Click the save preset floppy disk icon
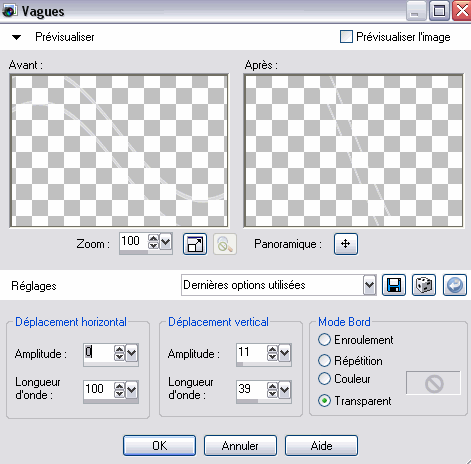471x464 pixels. pyautogui.click(x=394, y=285)
